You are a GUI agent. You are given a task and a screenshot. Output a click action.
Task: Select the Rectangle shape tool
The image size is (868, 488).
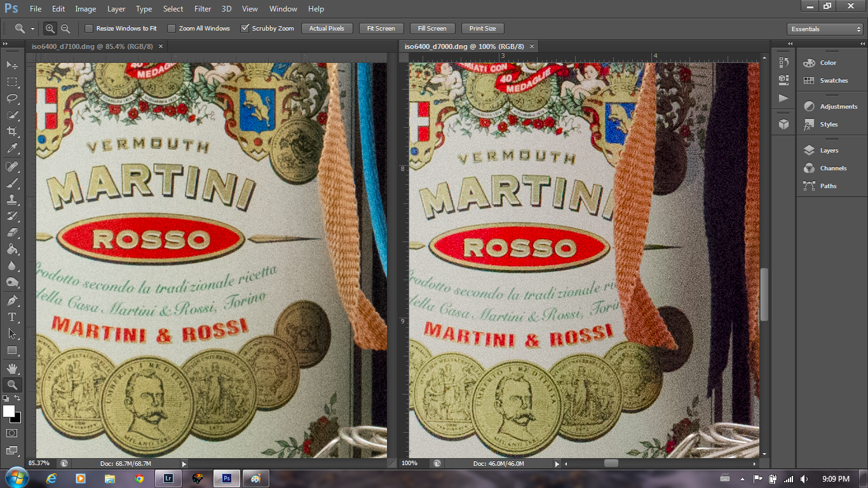tap(12, 350)
